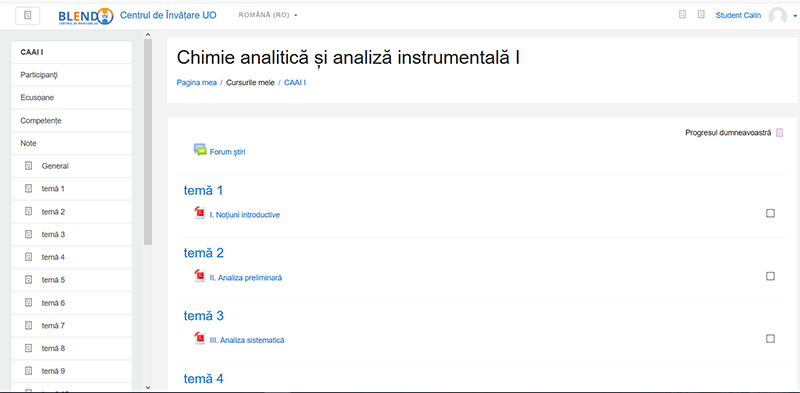The width and height of the screenshot is (800, 393).
Task: Open the Forum știri forum icon
Action: click(x=199, y=150)
